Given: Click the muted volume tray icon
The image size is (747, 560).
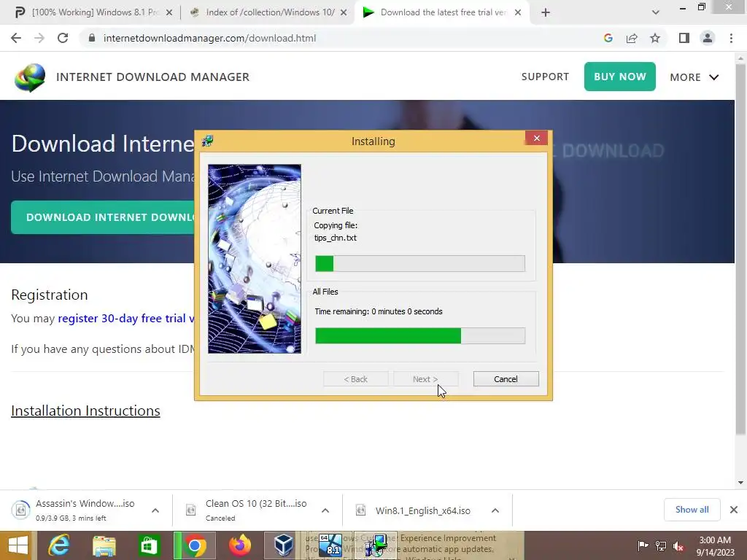Looking at the screenshot, I should coord(678,545).
